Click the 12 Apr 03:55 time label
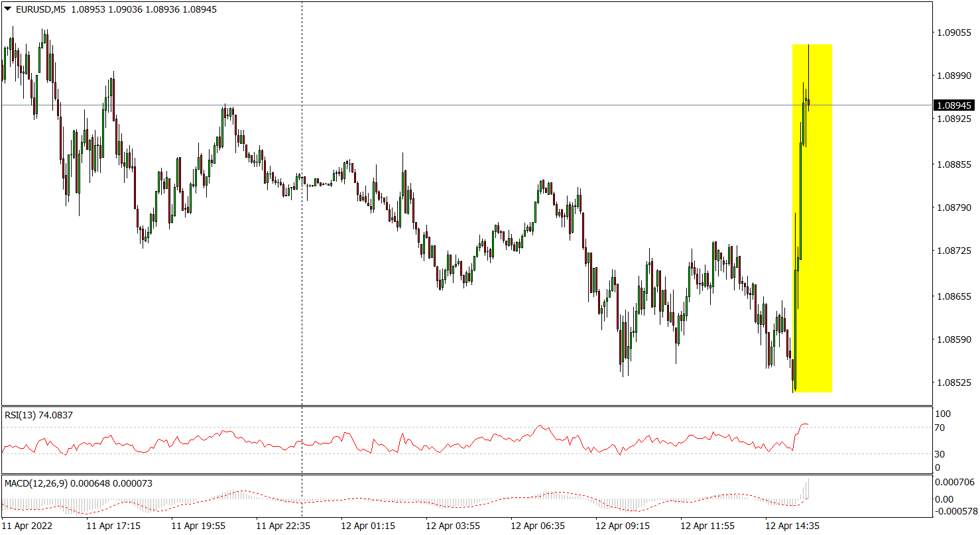The width and height of the screenshot is (980, 535). pyautogui.click(x=453, y=526)
